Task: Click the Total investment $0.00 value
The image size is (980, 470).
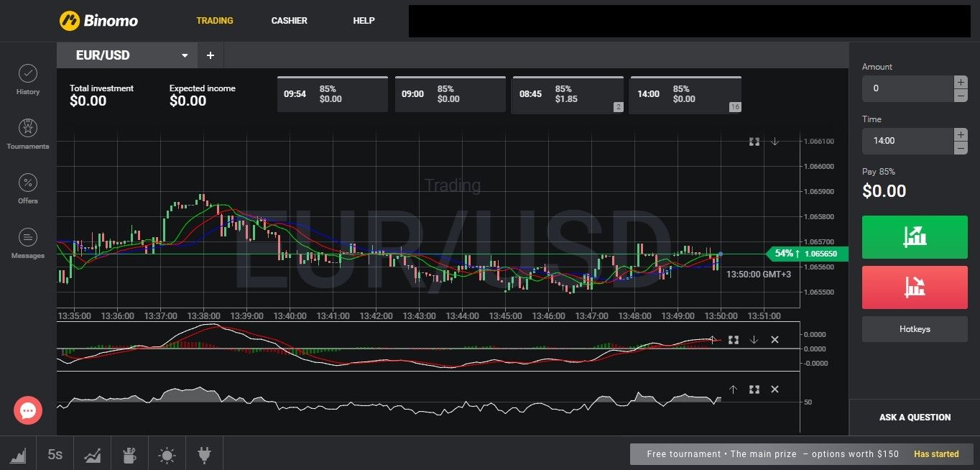Action: 88,101
